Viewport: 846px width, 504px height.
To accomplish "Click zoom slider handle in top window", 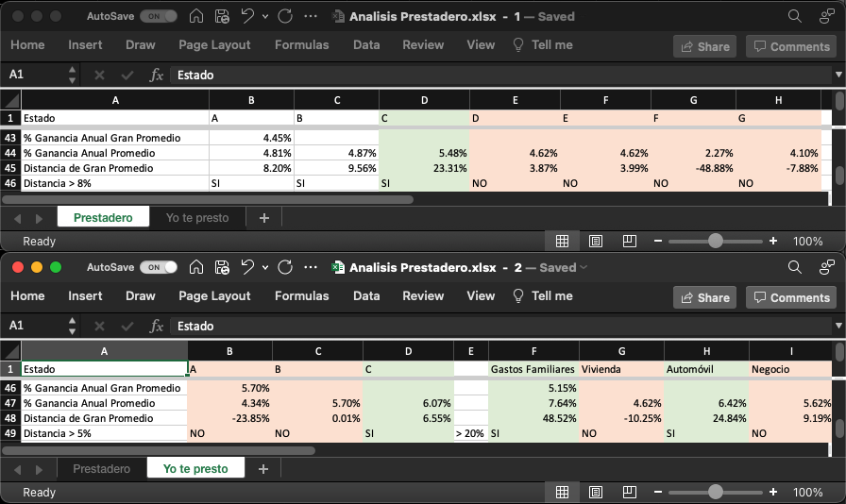I will 716,241.
